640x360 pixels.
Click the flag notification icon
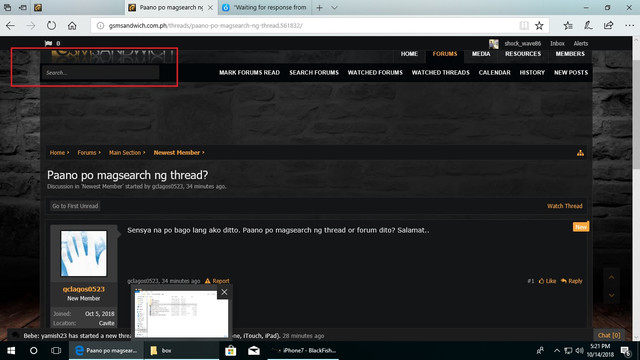(x=48, y=43)
